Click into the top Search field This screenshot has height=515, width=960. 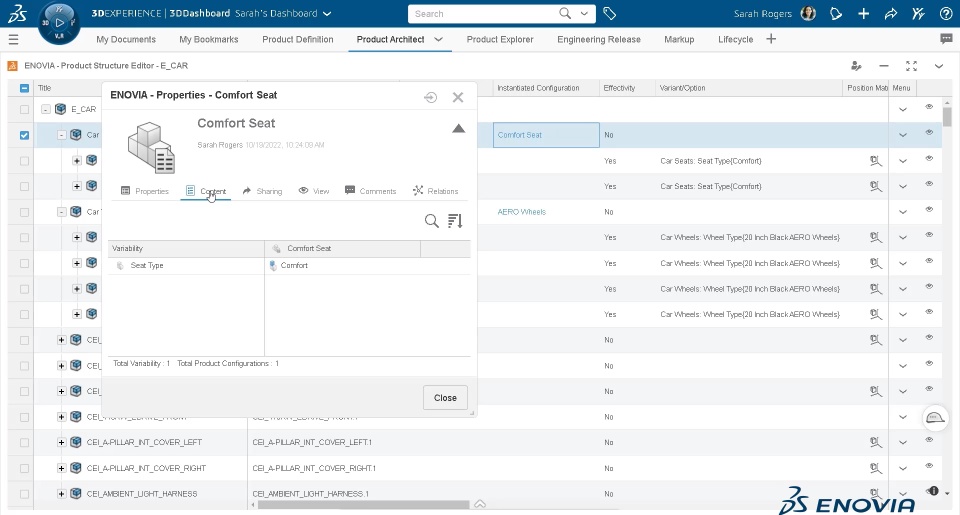pyautogui.click(x=484, y=13)
